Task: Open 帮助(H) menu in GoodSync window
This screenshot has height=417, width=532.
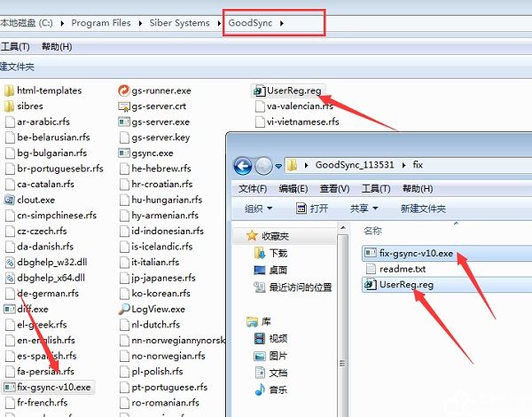Action: 57,46
